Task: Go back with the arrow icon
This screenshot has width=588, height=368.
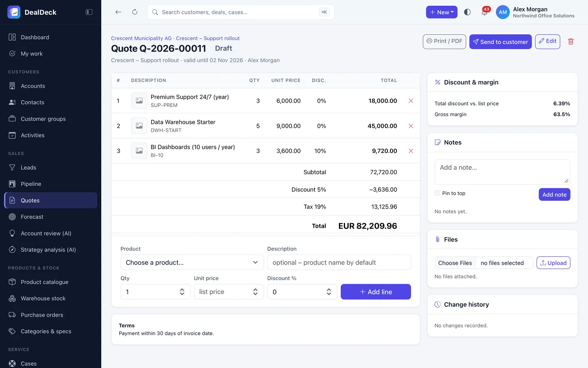Action: coord(118,12)
